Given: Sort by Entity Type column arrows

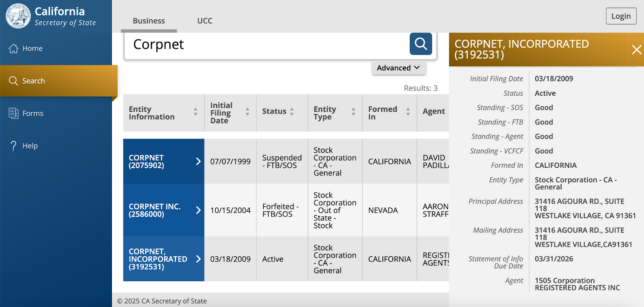Looking at the screenshot, I should click(x=353, y=111).
